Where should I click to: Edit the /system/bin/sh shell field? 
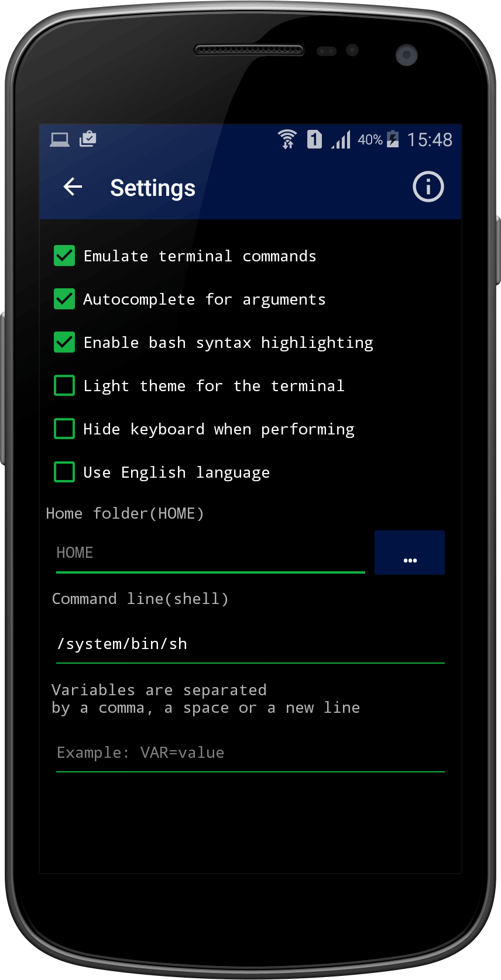pos(250,644)
